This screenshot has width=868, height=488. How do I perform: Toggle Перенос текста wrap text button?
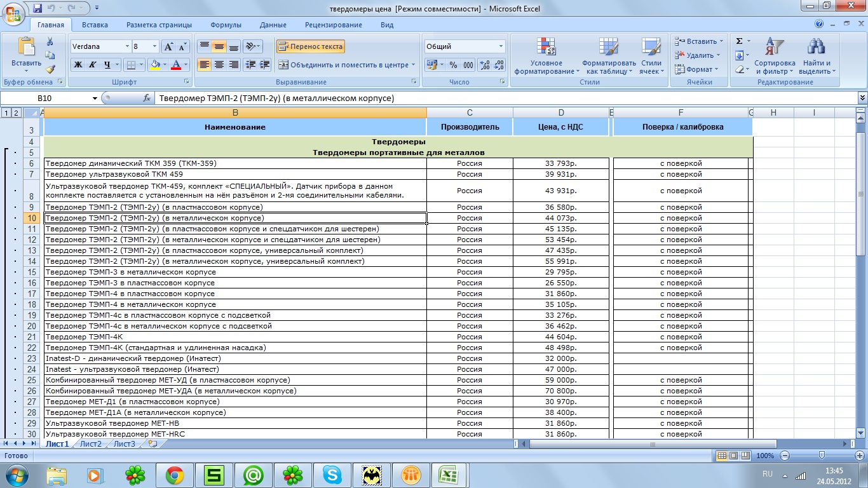[x=311, y=46]
